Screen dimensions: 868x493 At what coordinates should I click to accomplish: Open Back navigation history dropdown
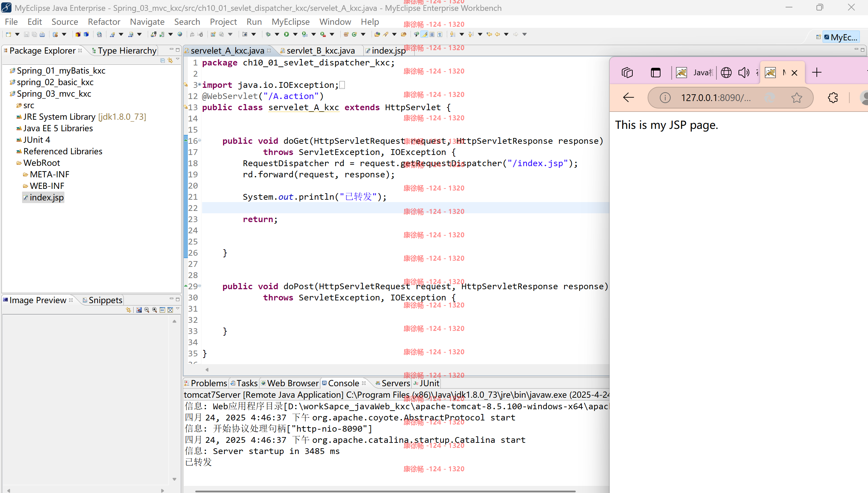point(506,34)
